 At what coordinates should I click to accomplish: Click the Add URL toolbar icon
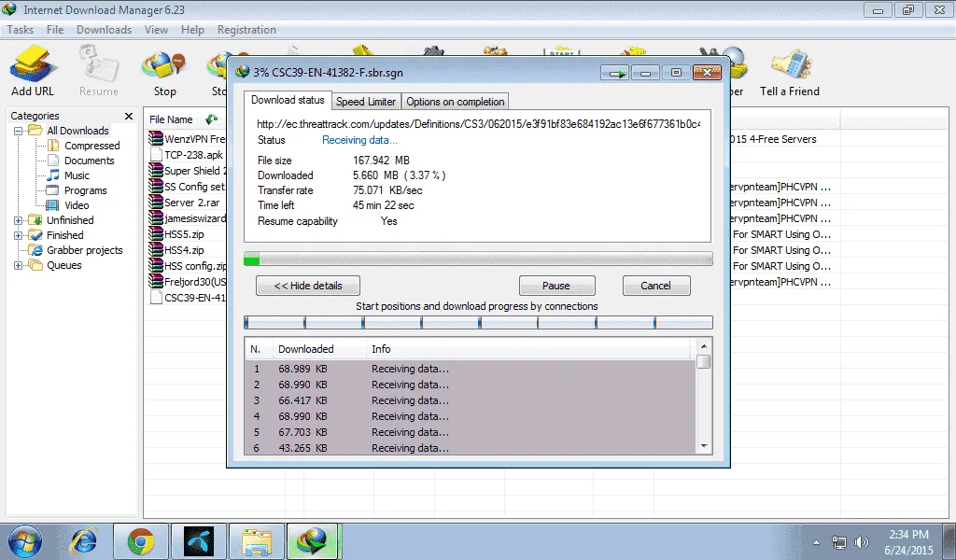(33, 70)
